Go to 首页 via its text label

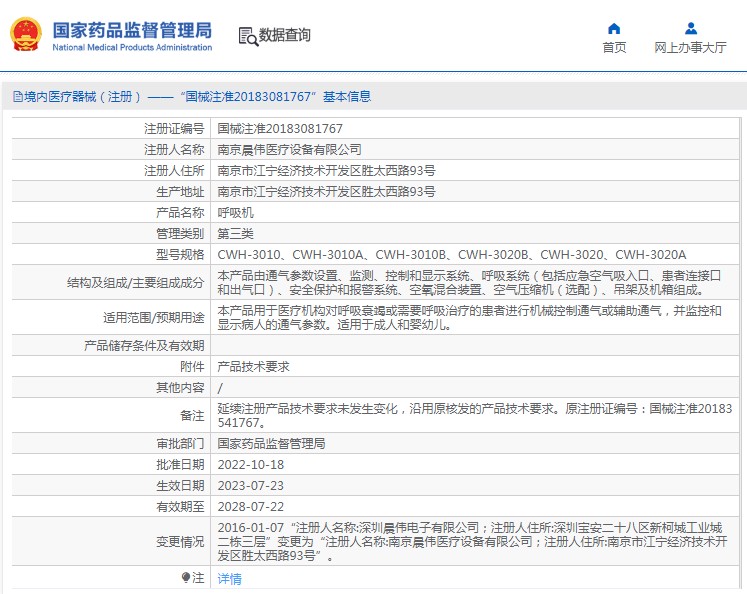614,48
